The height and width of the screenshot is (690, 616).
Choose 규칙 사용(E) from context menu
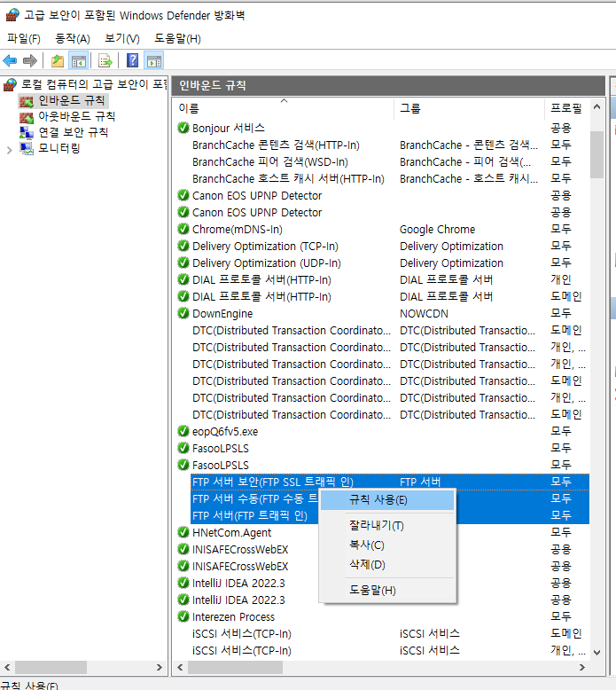387,500
